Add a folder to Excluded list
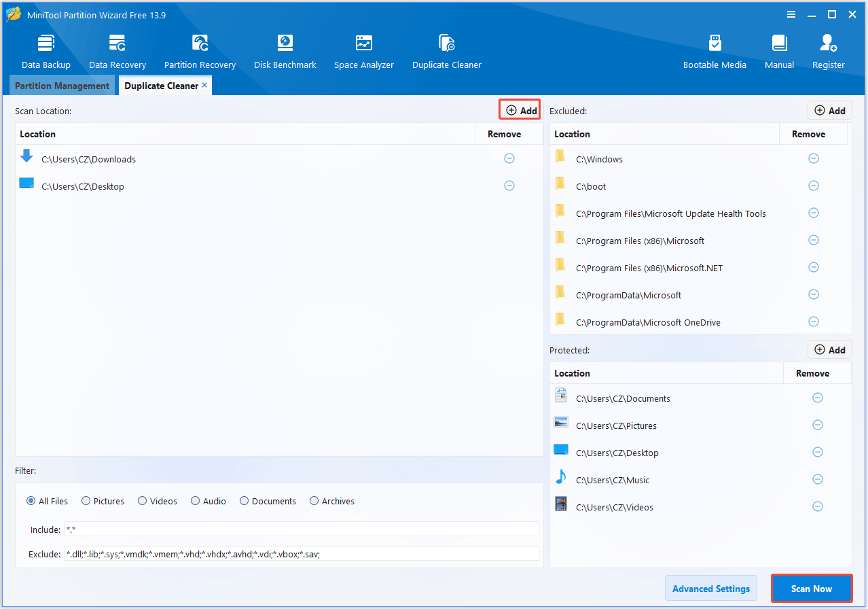The width and height of the screenshot is (868, 609). coord(829,110)
